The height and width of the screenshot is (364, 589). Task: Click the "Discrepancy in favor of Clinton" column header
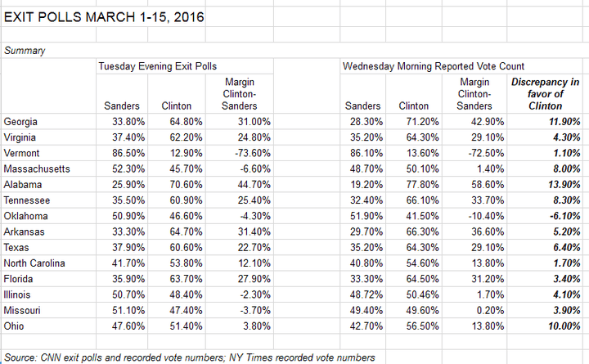tap(545, 94)
